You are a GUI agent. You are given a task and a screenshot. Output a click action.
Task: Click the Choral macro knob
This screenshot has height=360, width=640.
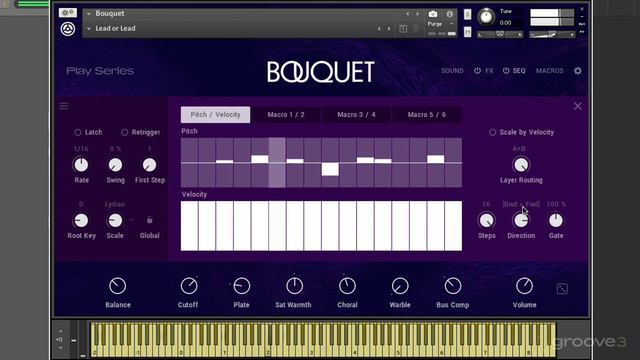[x=347, y=286]
